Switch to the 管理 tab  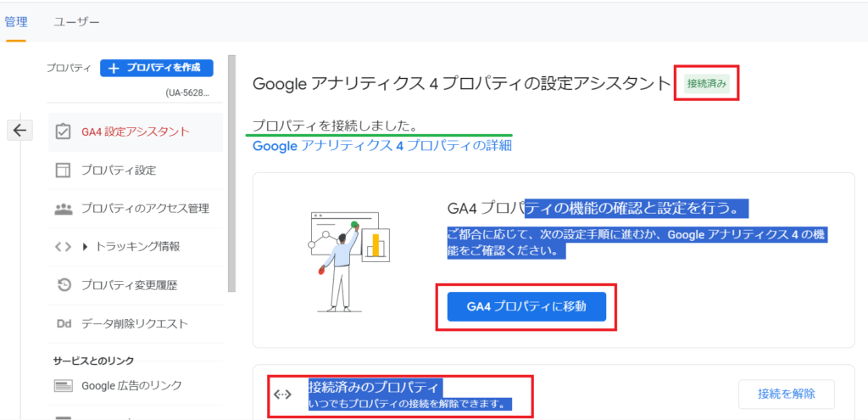[16, 20]
